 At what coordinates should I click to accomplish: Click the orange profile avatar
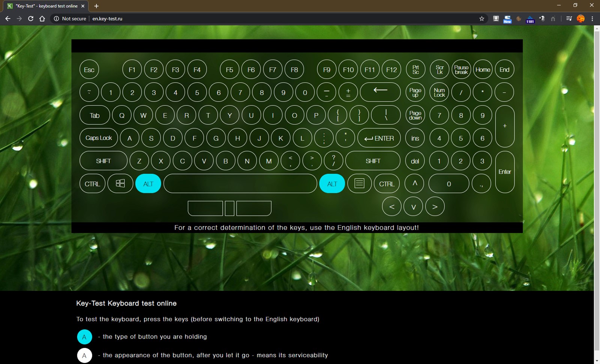coord(580,18)
